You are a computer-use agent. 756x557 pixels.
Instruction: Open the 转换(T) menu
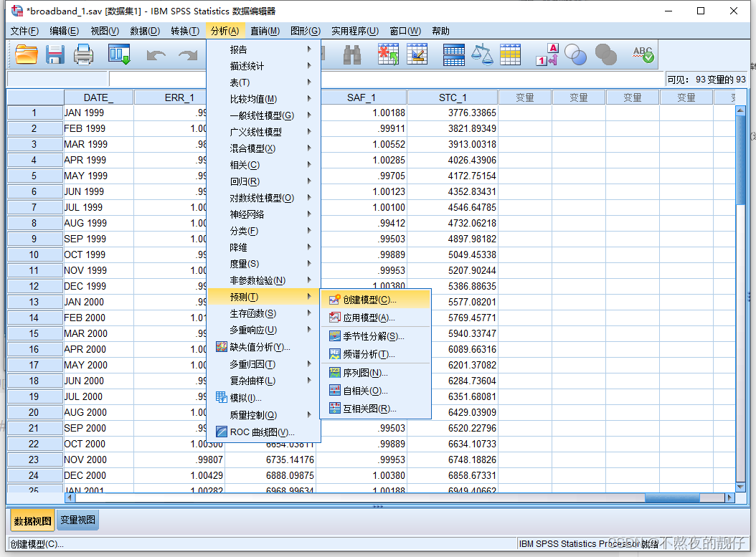pyautogui.click(x=185, y=31)
